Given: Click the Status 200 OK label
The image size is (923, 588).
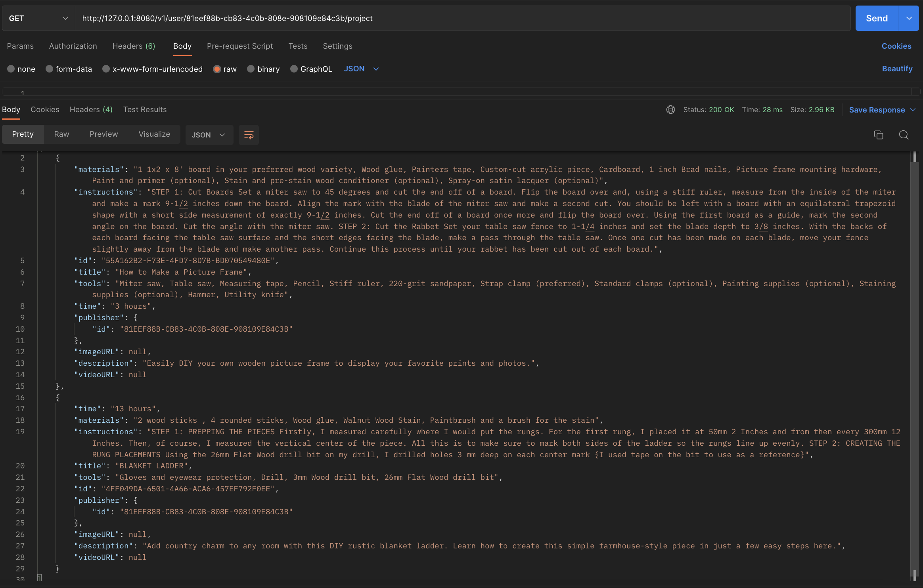Looking at the screenshot, I should tap(709, 110).
